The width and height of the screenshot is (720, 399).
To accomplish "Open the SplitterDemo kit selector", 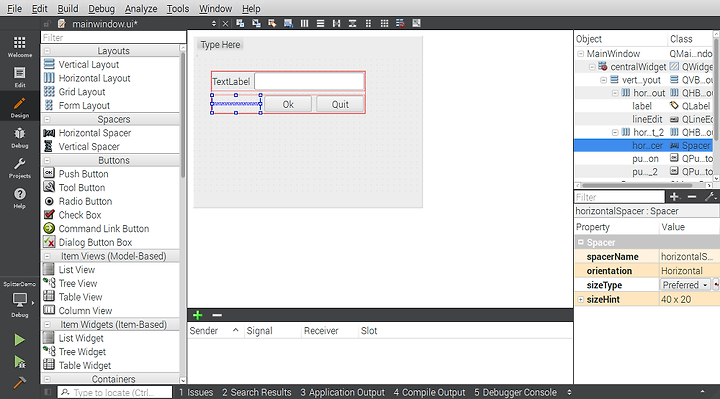I will tap(19, 299).
